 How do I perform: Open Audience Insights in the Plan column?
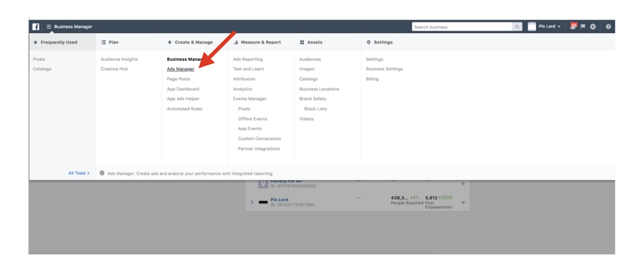click(x=119, y=60)
